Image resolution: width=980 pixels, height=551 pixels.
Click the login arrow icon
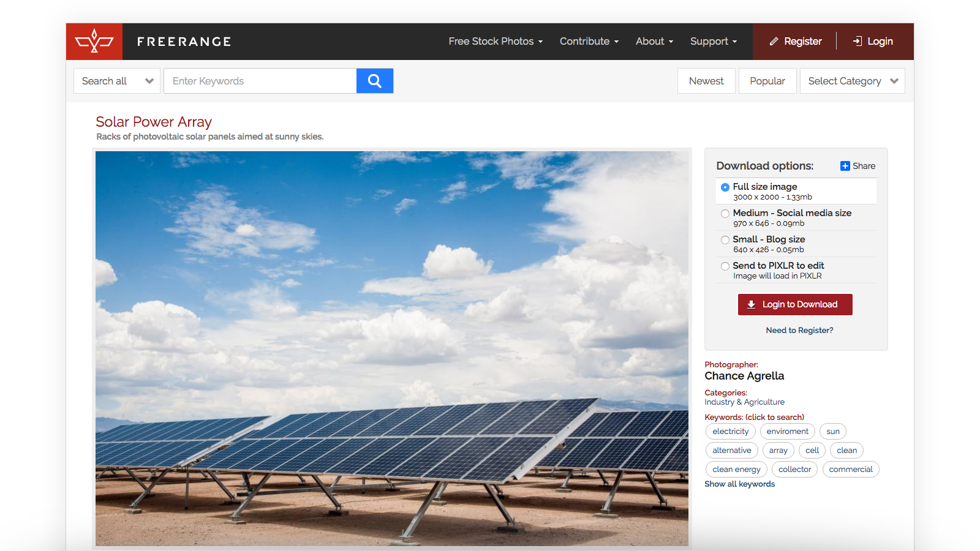tap(858, 41)
